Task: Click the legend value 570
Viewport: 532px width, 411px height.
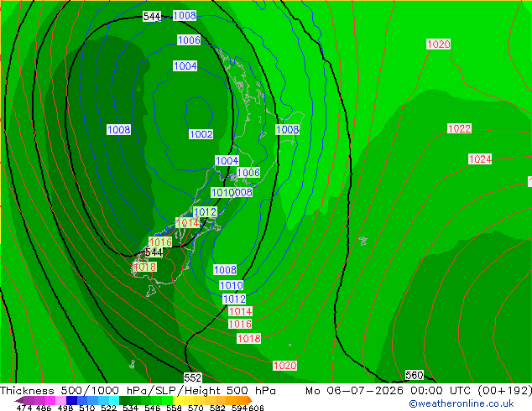Action: point(196,408)
